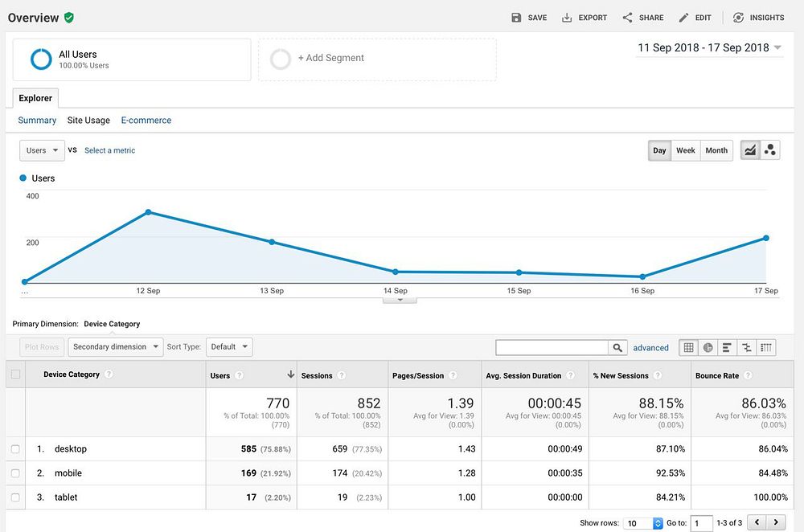This screenshot has width=804, height=532.
Task: Click the Edit pencil icon
Action: [x=683, y=18]
